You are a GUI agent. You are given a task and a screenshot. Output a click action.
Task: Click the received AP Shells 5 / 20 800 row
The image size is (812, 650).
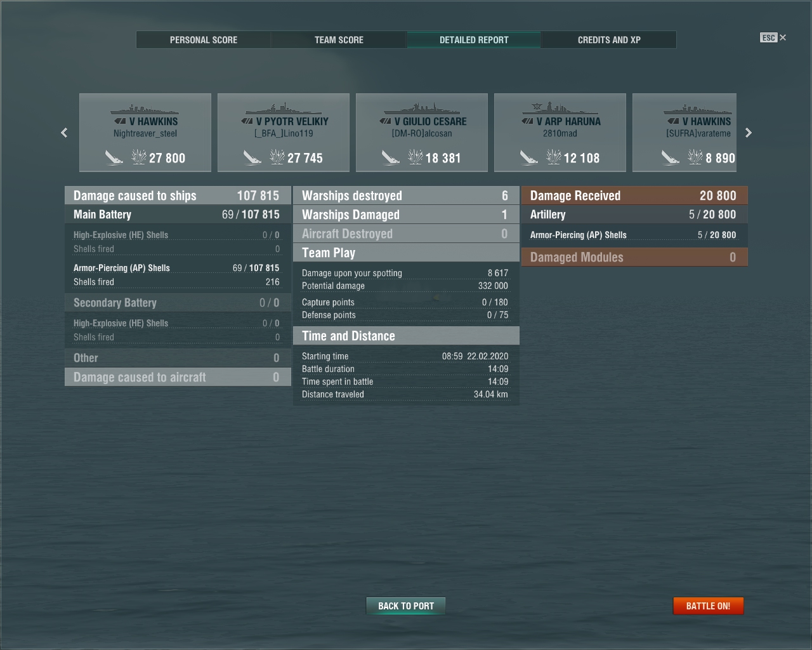[x=633, y=235]
